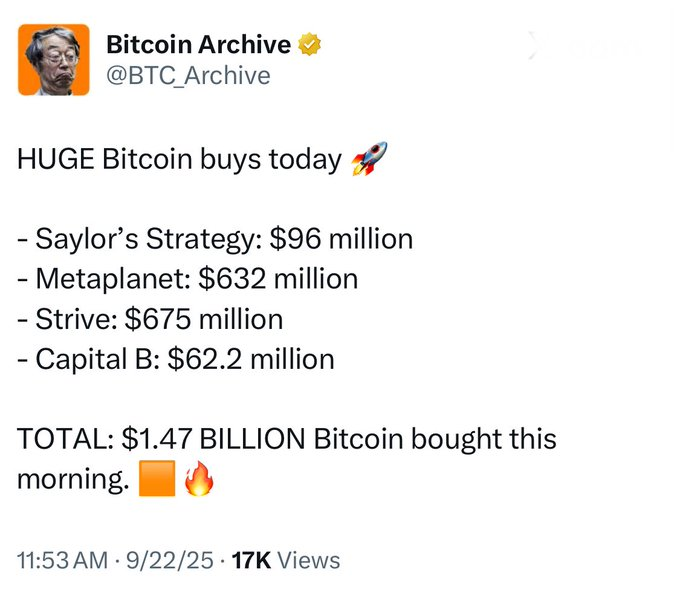Select the Strive $675 million line
Viewport: 680px width, 595px height.
click(150, 319)
